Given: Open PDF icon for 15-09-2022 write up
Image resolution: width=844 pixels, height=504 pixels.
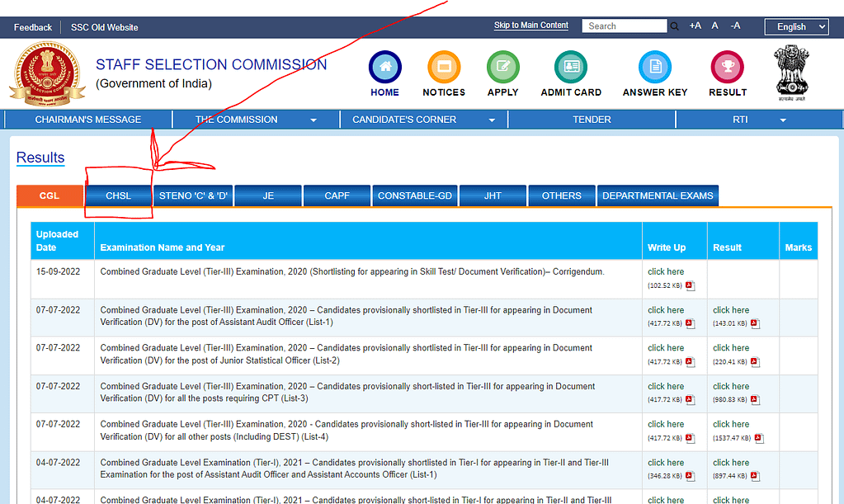Looking at the screenshot, I should tap(690, 285).
